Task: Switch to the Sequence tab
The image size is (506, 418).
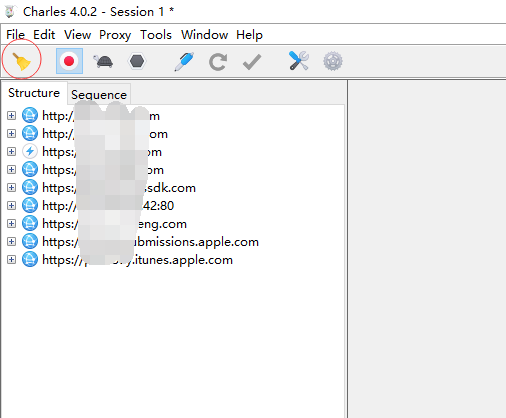Action: (99, 95)
